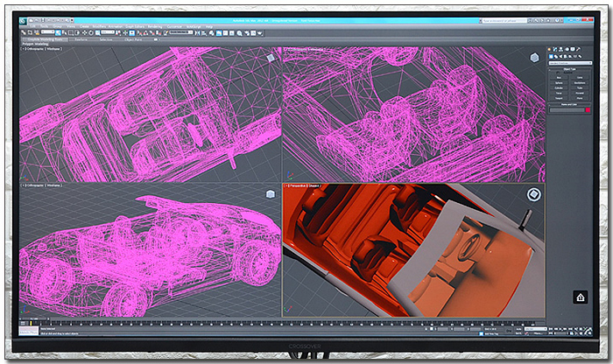Click the ViewCube in the top-right viewport
The image size is (613, 364).
point(532,59)
